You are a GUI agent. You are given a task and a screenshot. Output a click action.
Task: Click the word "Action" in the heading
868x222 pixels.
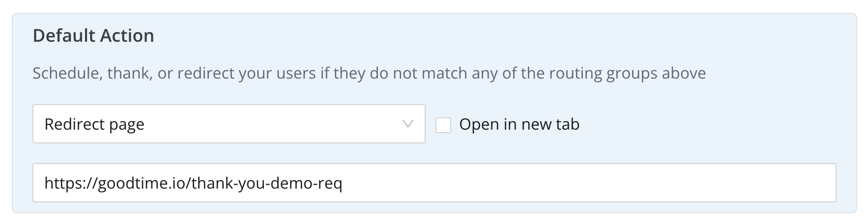127,36
